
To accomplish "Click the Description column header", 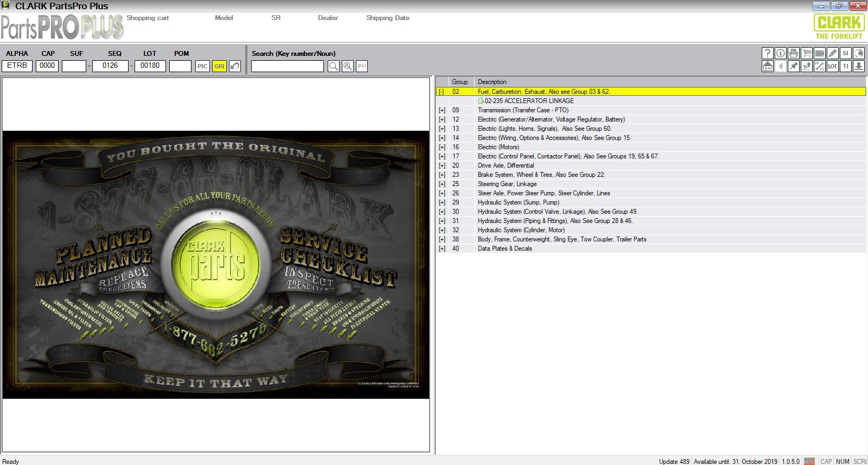I will tap(670, 82).
